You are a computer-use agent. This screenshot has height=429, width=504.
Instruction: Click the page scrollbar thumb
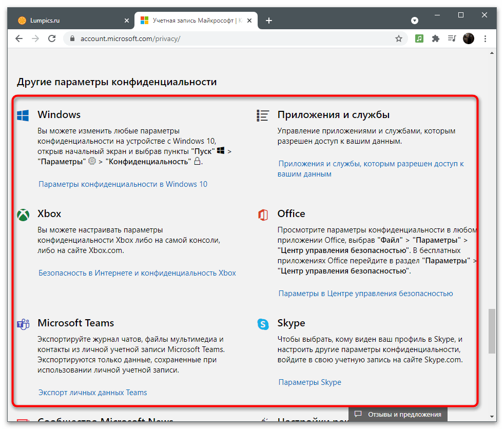(492, 331)
